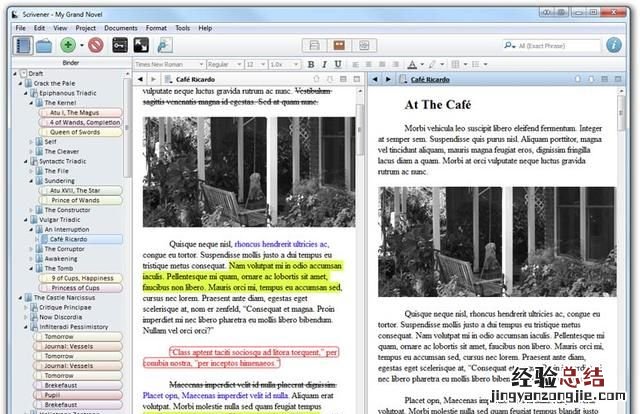Click the Collections folder icon in toolbar

[x=45, y=45]
